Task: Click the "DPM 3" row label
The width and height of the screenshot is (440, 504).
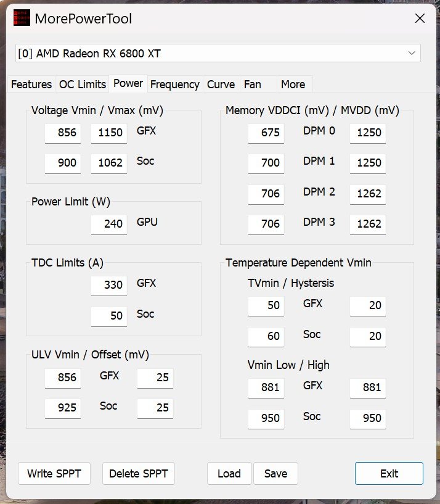Action: click(x=319, y=222)
